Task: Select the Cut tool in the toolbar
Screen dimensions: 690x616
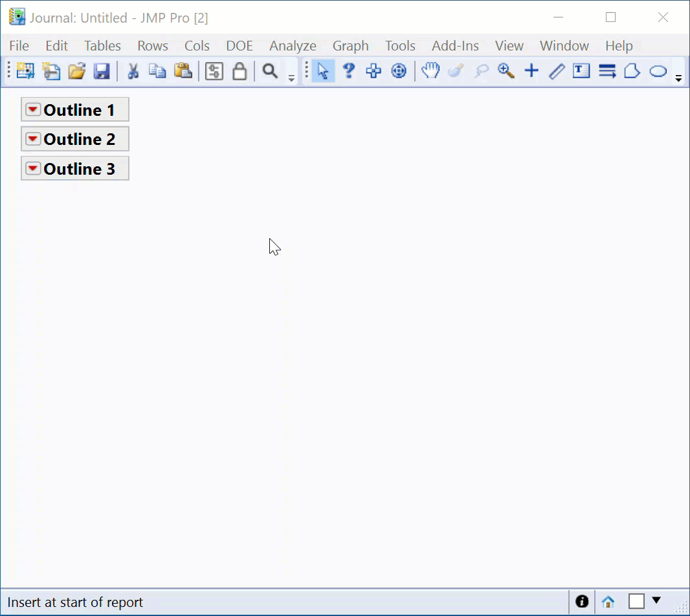Action: (133, 71)
